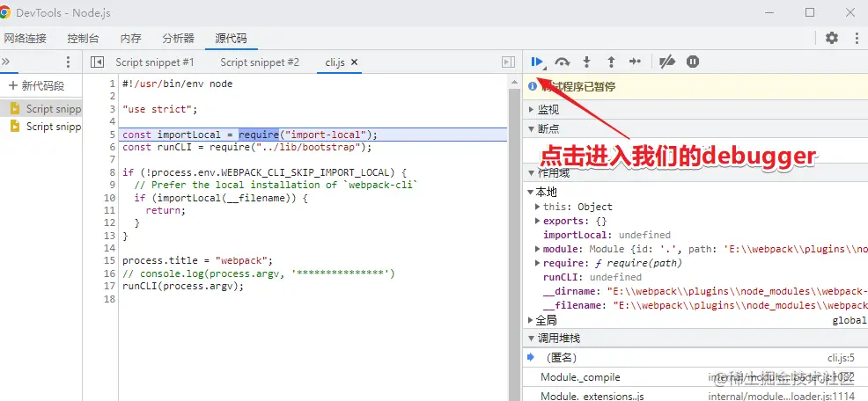Click the single Step debugger icon
Screen dimensions: 868x401
[x=635, y=62]
